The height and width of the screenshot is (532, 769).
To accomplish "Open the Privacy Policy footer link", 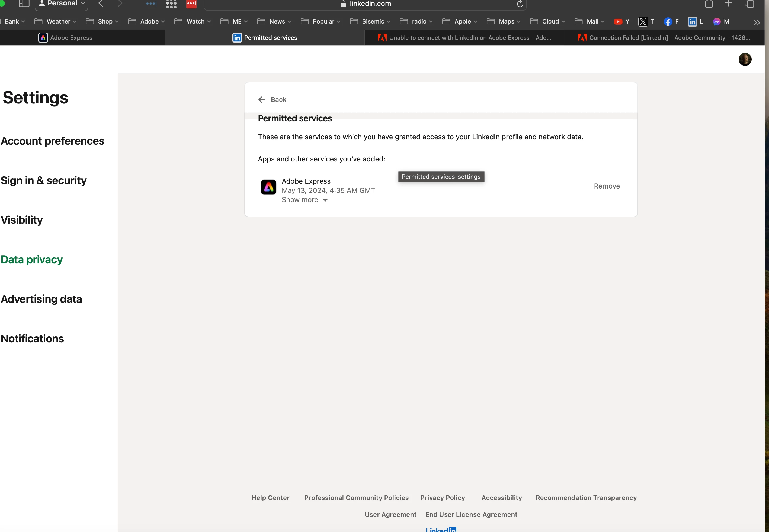I will pos(442,497).
